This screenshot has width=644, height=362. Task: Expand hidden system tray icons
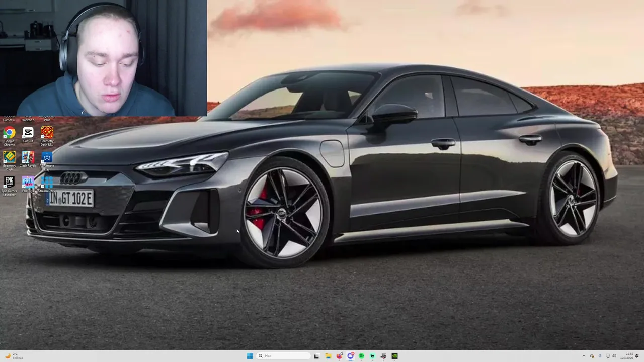click(584, 356)
